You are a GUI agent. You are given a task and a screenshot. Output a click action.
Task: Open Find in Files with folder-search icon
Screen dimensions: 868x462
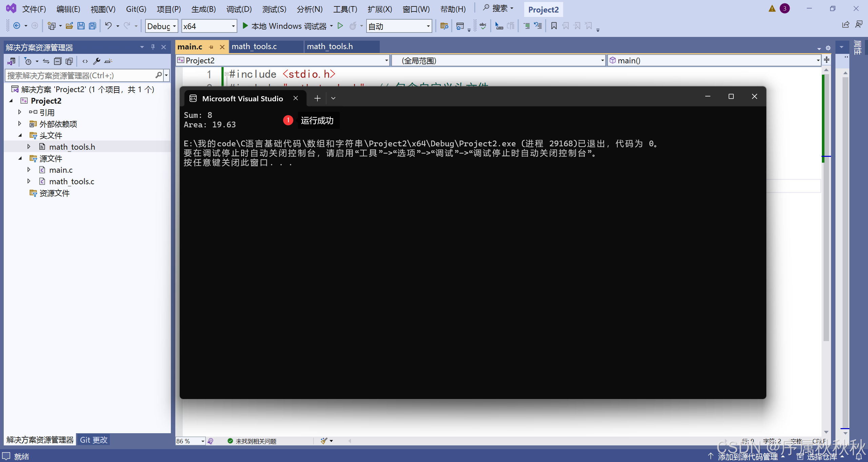point(445,26)
